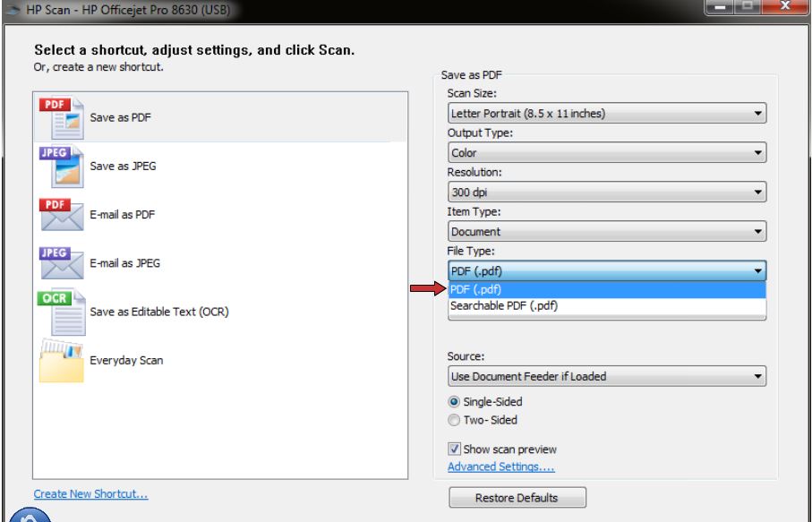Expand the Resolution 300 dpi dropdown

click(607, 193)
